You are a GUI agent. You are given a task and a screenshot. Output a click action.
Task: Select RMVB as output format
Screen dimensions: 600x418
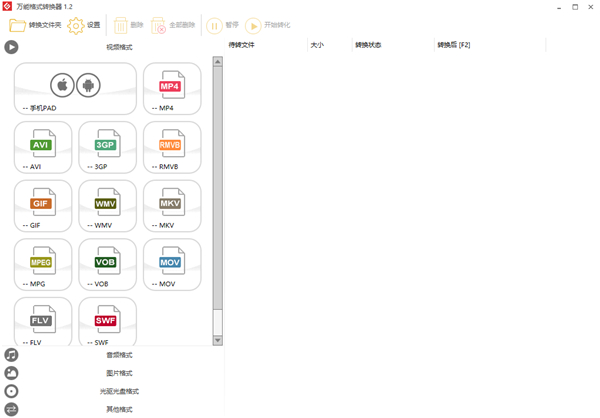(171, 147)
